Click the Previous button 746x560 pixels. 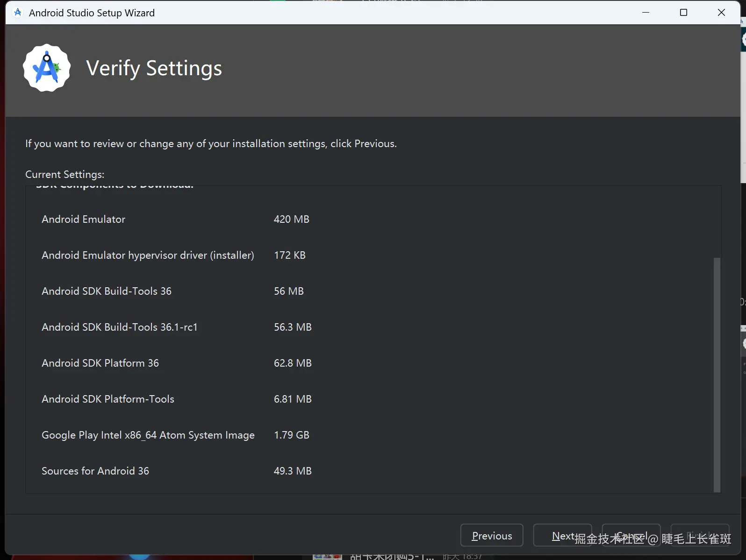[x=492, y=535]
